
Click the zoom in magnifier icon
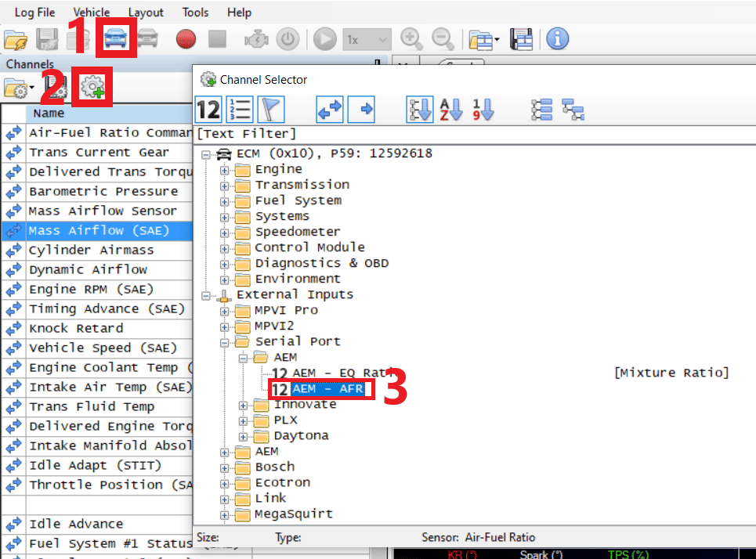click(412, 39)
